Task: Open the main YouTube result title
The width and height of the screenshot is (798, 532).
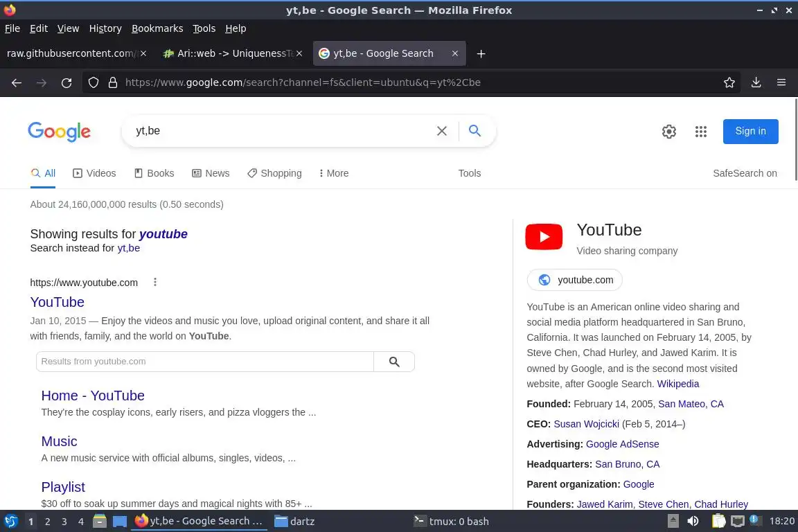Action: (57, 302)
